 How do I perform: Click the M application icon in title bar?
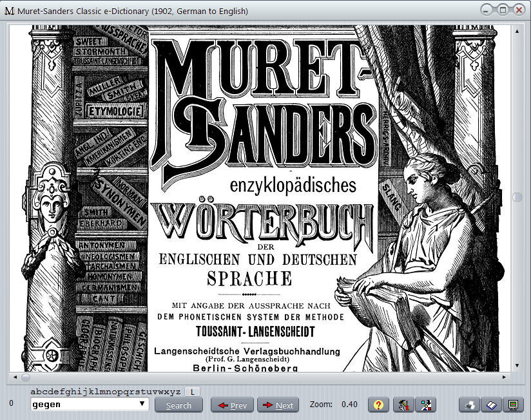10,11
